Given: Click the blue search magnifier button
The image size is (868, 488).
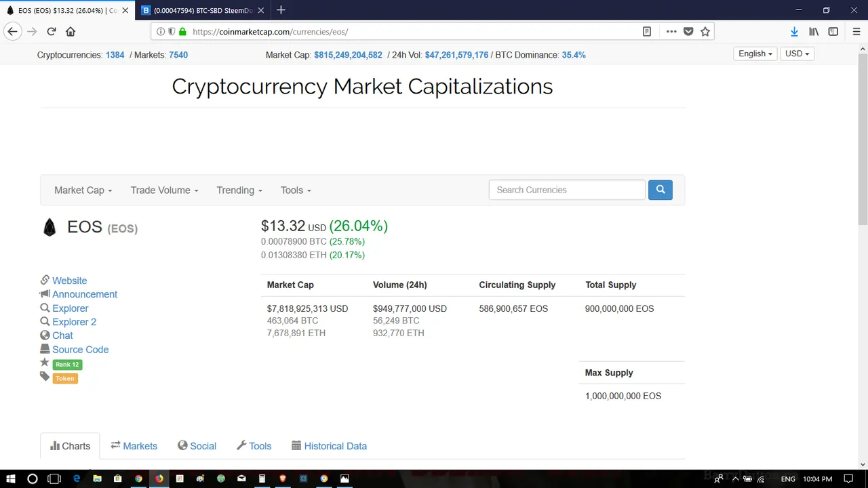Looking at the screenshot, I should point(660,190).
